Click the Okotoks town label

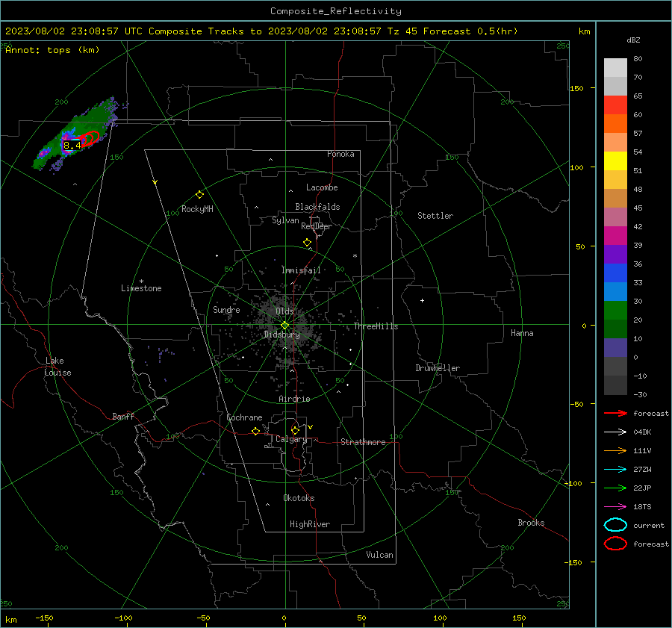pyautogui.click(x=299, y=498)
